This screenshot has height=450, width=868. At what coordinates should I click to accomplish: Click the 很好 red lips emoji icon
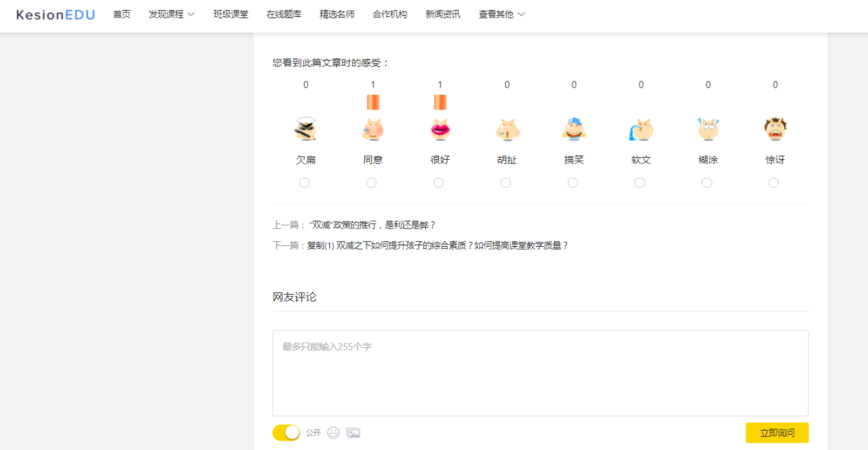tap(439, 129)
